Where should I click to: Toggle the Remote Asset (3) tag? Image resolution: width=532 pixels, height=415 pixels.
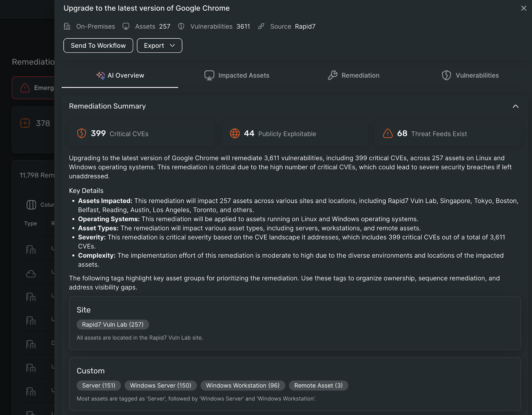pos(318,385)
